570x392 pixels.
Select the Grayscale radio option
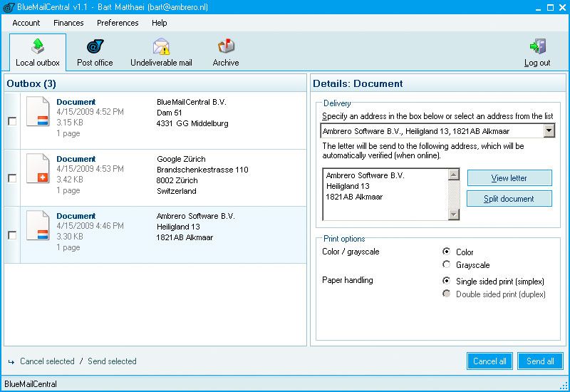tap(447, 264)
